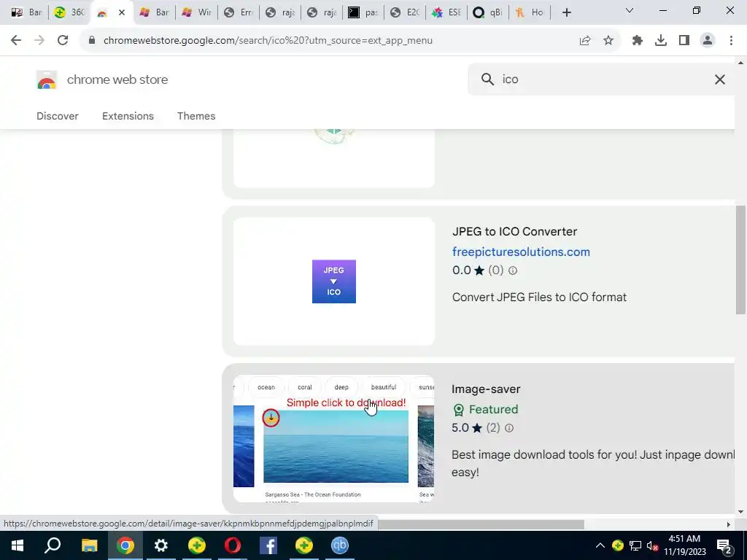The height and width of the screenshot is (560, 747).
Task: Open the Themes section
Action: pyautogui.click(x=196, y=116)
